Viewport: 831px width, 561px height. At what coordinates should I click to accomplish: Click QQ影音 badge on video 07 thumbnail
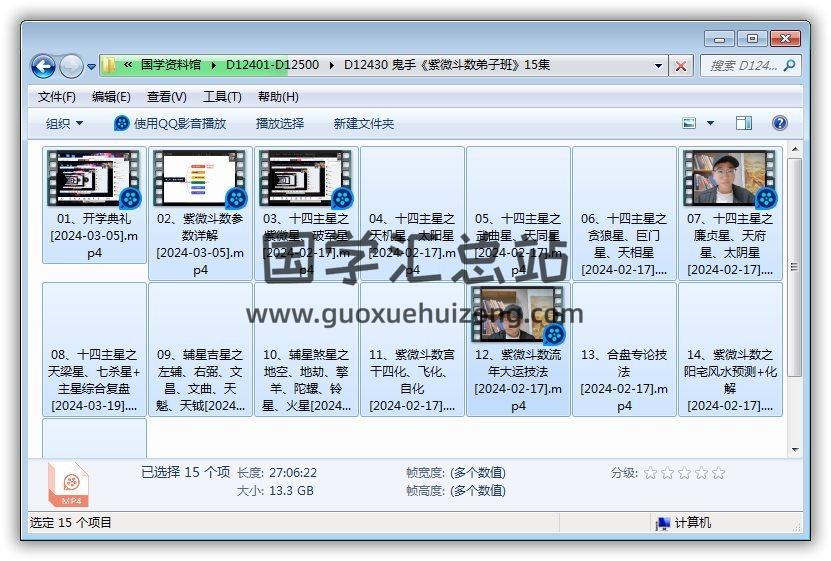coord(766,199)
